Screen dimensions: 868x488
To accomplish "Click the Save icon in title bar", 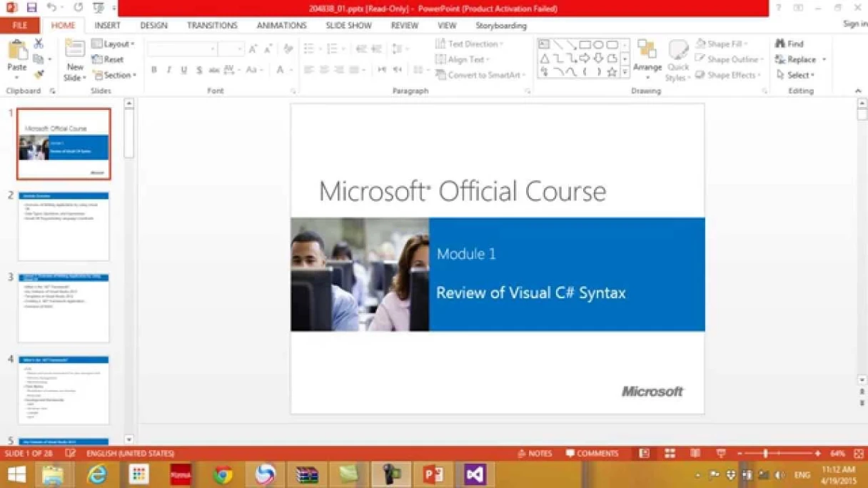I will [31, 8].
